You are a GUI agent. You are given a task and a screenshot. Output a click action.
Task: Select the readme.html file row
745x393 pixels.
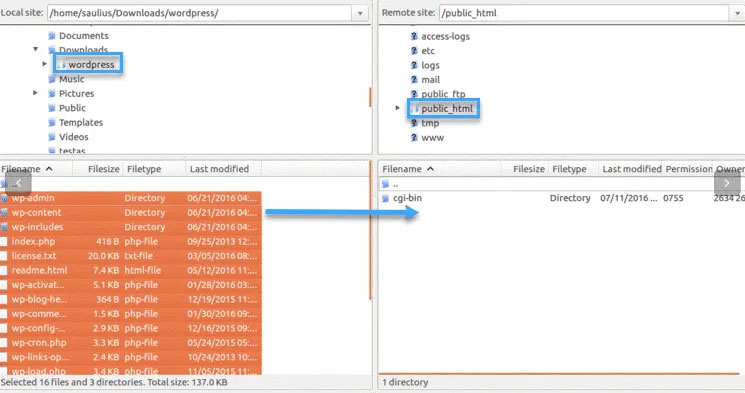(131, 270)
